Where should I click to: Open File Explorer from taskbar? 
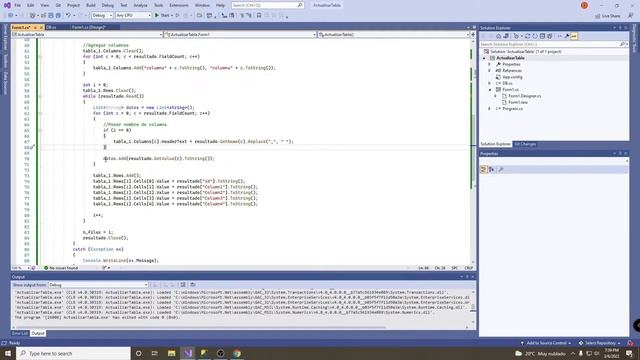point(171,353)
